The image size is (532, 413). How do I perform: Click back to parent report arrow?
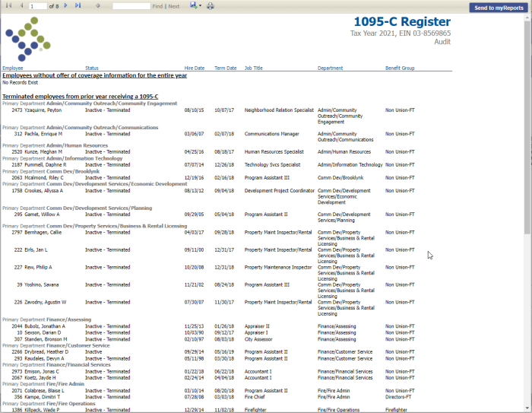pos(98,6)
